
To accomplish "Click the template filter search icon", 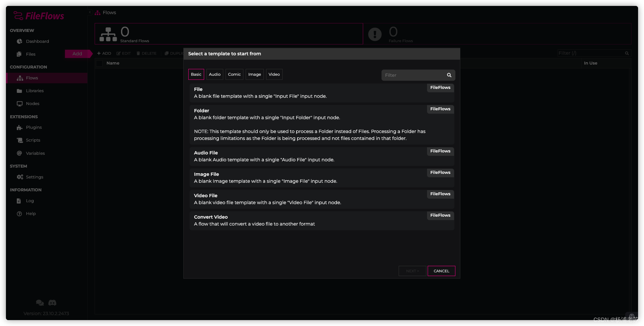I will pos(449,75).
